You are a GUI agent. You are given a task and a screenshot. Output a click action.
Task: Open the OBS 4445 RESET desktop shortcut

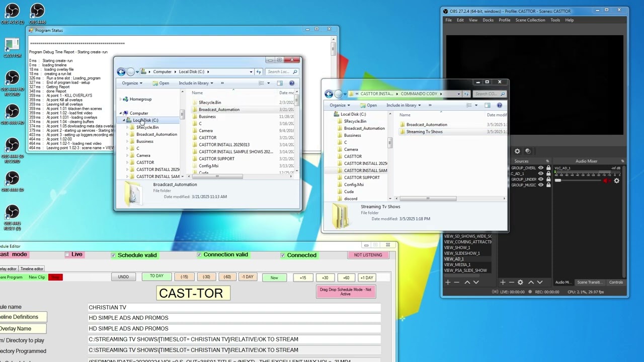click(x=12, y=218)
